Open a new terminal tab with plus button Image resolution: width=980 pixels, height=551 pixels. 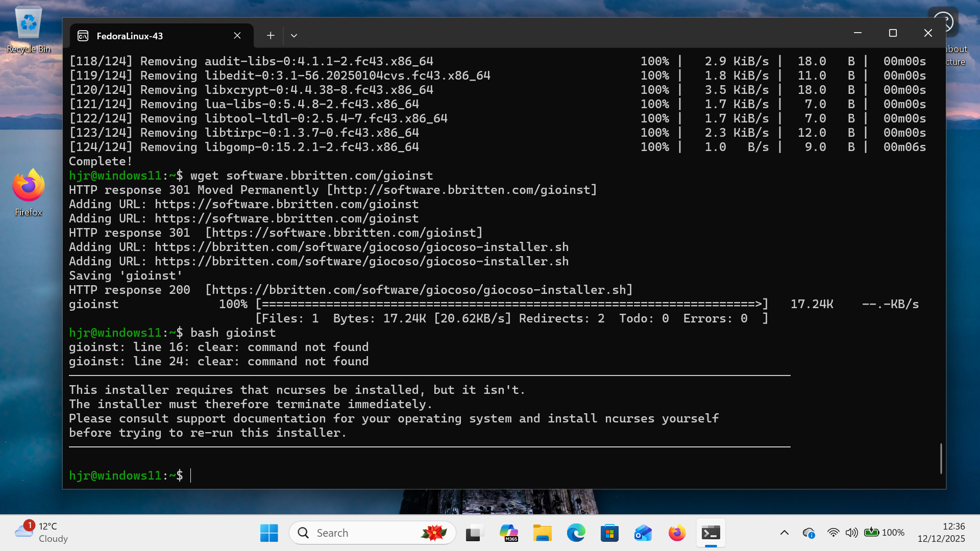pos(271,36)
